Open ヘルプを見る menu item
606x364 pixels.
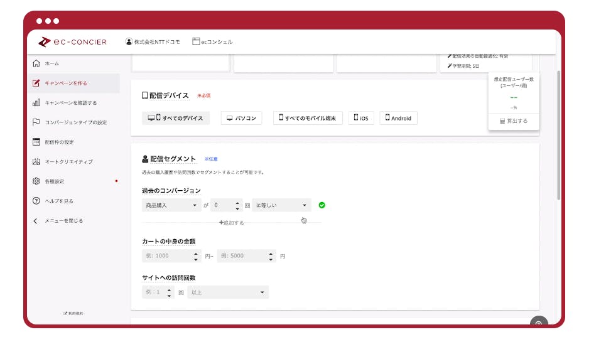click(x=59, y=201)
